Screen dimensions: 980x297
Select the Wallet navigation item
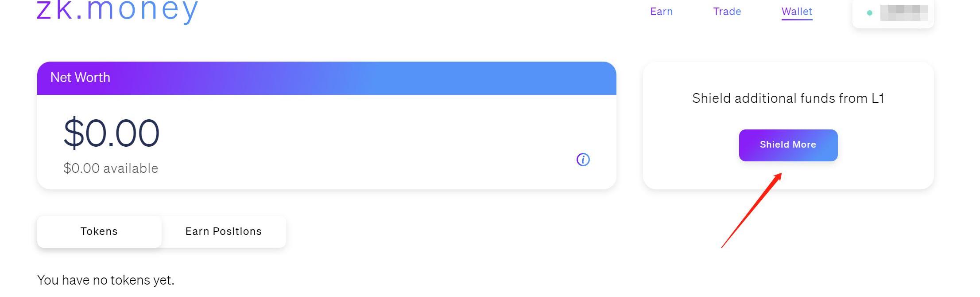(797, 12)
